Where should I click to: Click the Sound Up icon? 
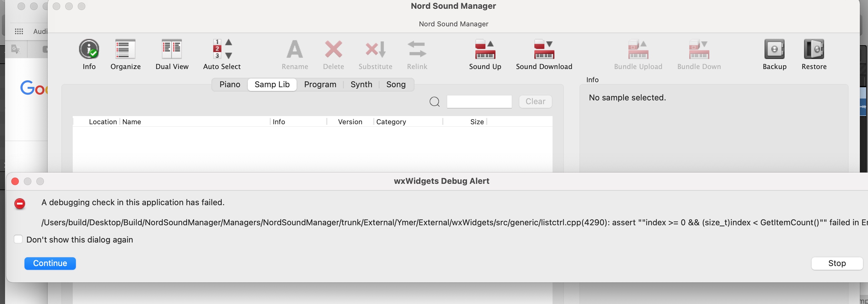(485, 49)
